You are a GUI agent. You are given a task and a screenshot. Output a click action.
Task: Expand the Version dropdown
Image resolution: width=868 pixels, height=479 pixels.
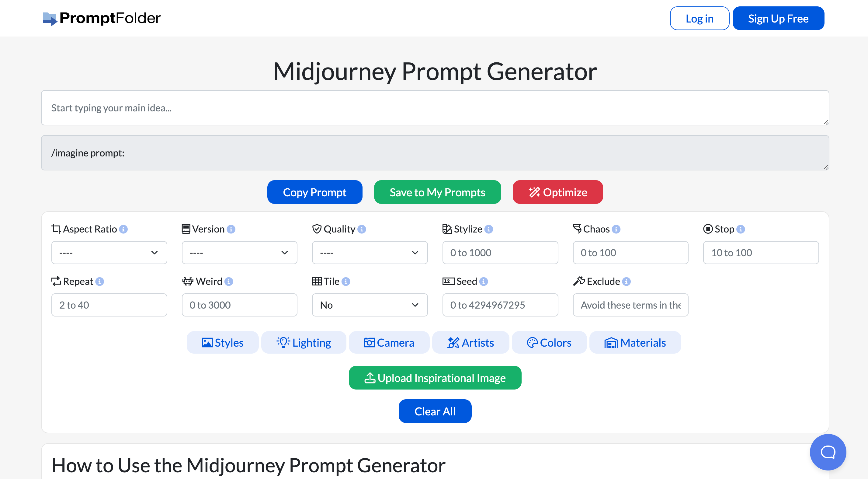click(239, 253)
